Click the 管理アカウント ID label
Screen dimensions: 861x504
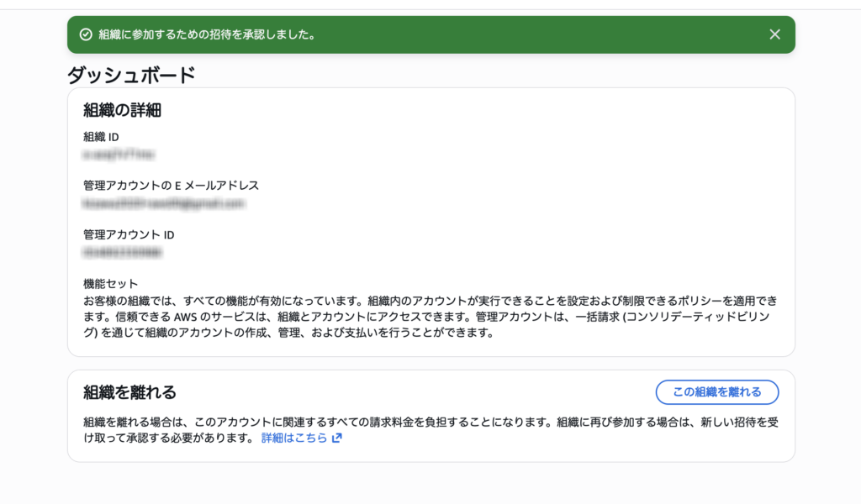point(129,235)
